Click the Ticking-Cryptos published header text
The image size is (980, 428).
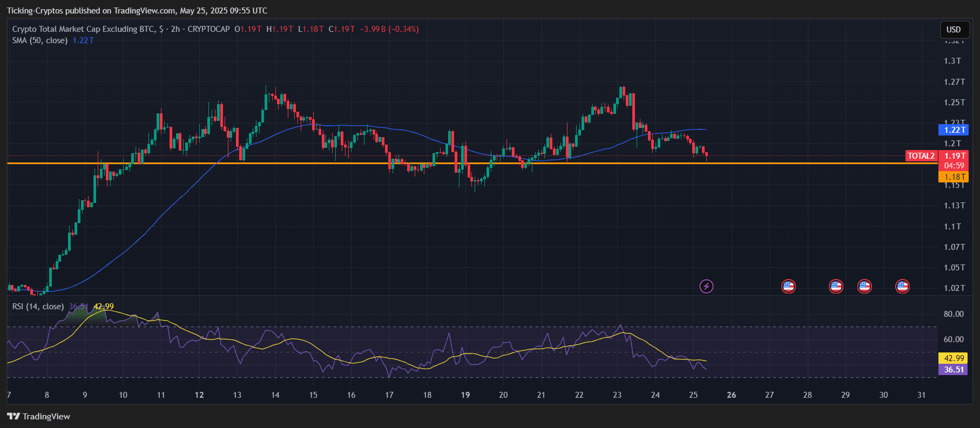(137, 11)
